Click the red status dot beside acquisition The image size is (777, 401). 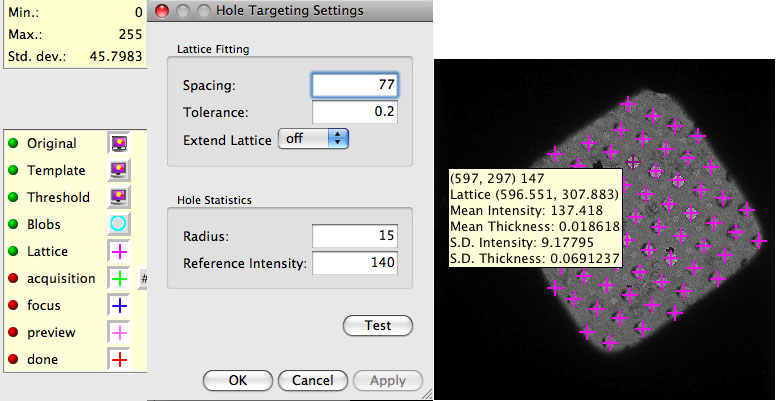point(14,278)
